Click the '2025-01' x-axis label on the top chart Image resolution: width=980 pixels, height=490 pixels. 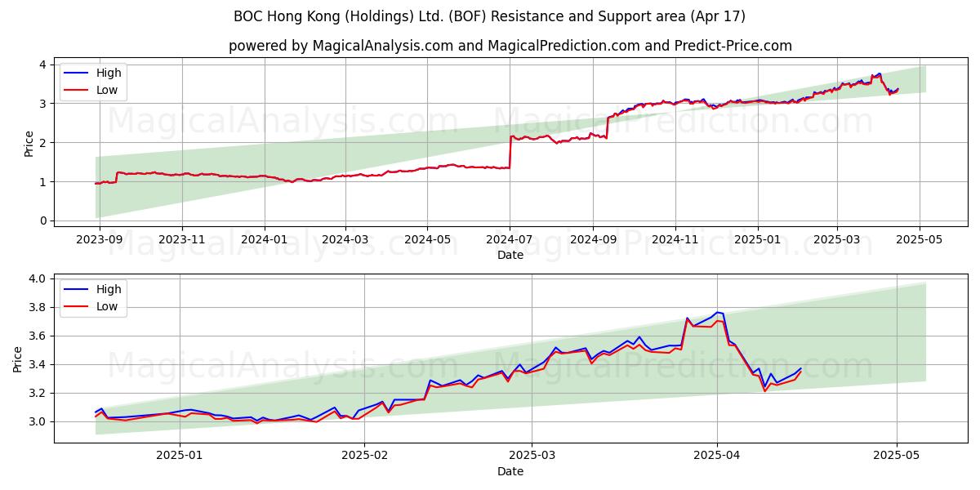(757, 241)
